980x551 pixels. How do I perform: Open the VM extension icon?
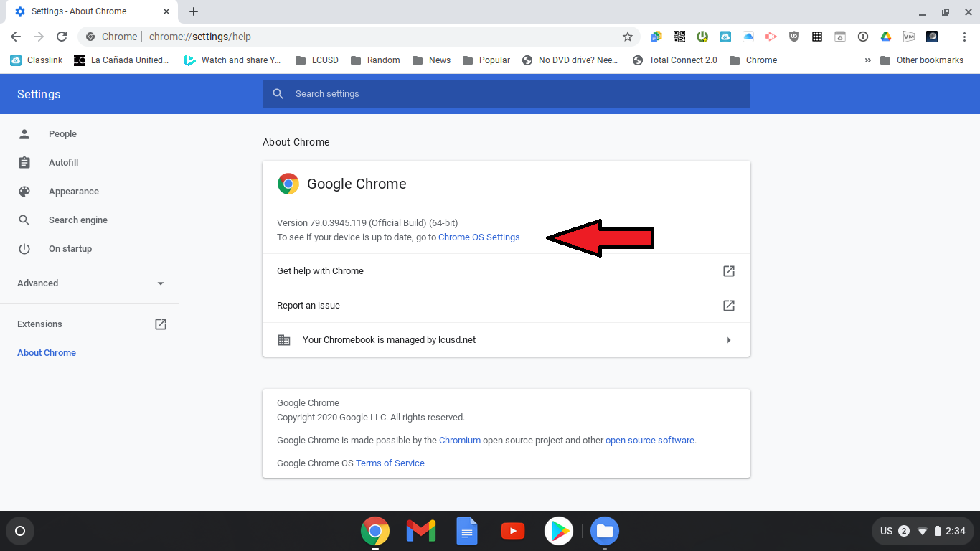point(908,37)
